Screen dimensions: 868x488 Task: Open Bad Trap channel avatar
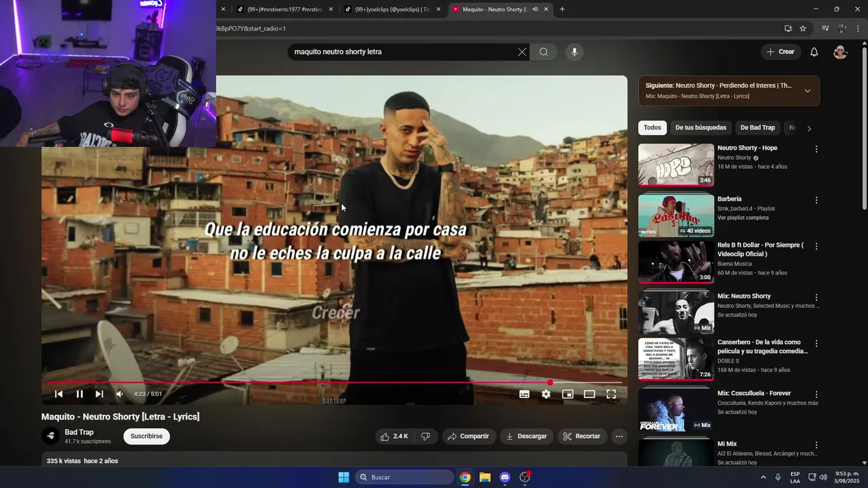coord(50,436)
